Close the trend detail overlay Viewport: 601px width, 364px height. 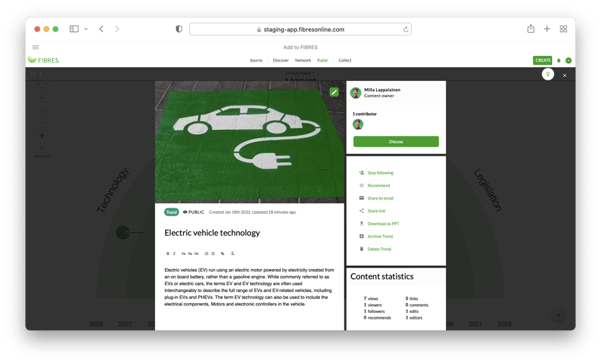click(x=565, y=75)
